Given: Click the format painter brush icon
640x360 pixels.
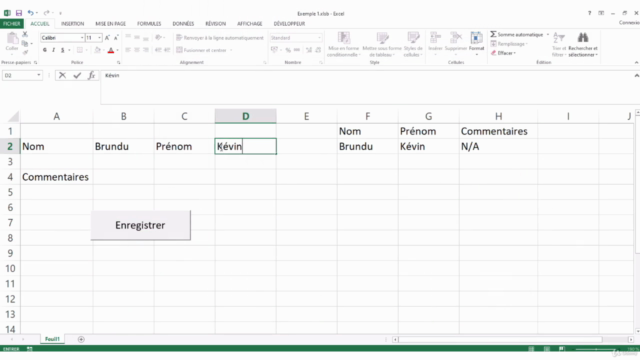Looking at the screenshot, I should coord(25,52).
